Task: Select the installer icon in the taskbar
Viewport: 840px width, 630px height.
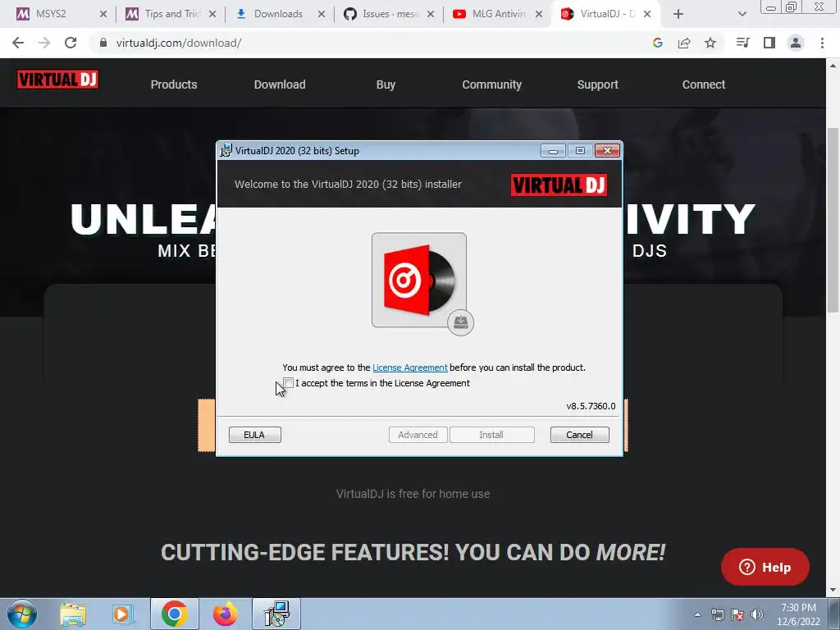Action: coord(276,614)
